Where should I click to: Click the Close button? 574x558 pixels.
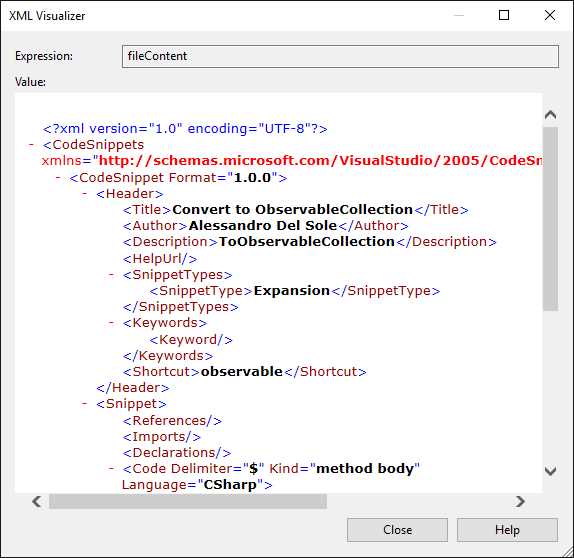coord(397,529)
